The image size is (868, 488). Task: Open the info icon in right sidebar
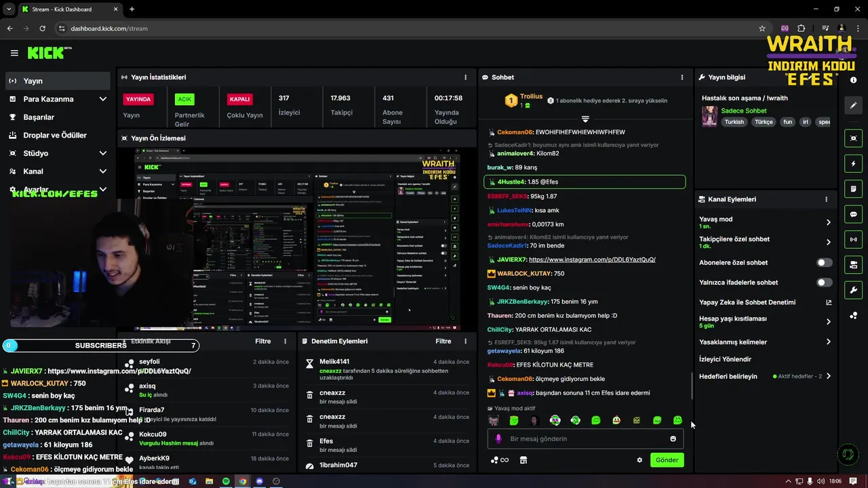click(853, 80)
